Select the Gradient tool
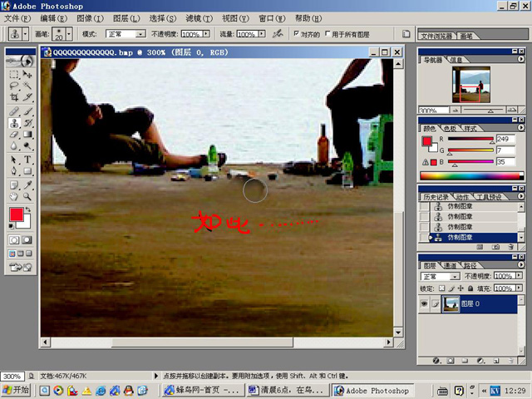The height and width of the screenshot is (399, 532). coord(27,135)
